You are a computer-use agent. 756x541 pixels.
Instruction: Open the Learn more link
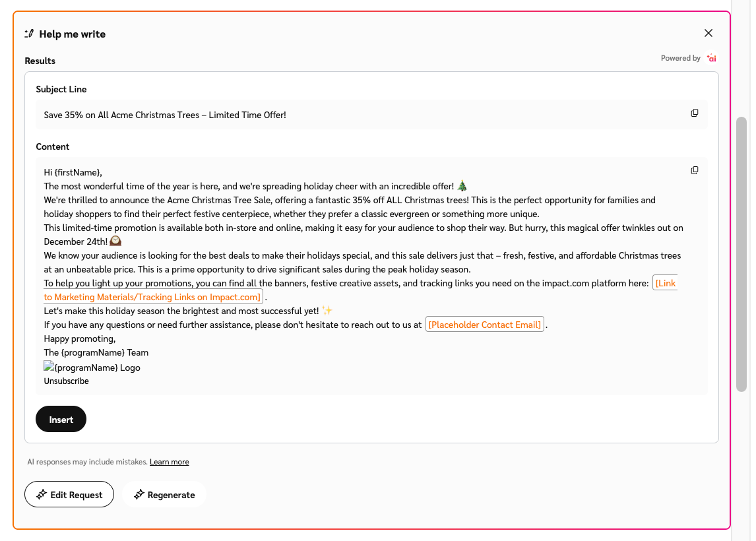pos(169,462)
